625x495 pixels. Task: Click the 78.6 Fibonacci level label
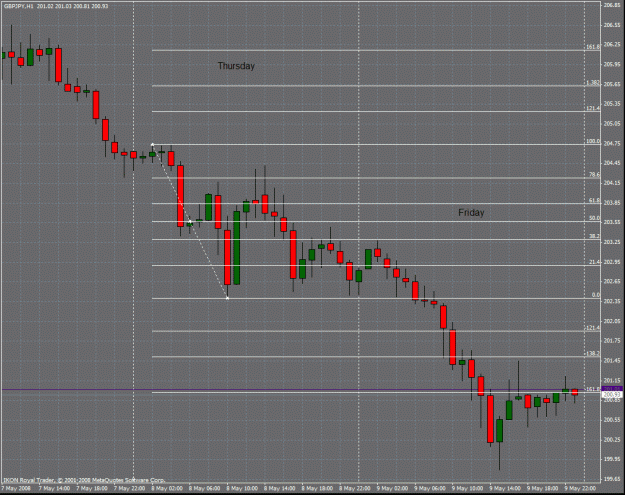click(x=594, y=175)
